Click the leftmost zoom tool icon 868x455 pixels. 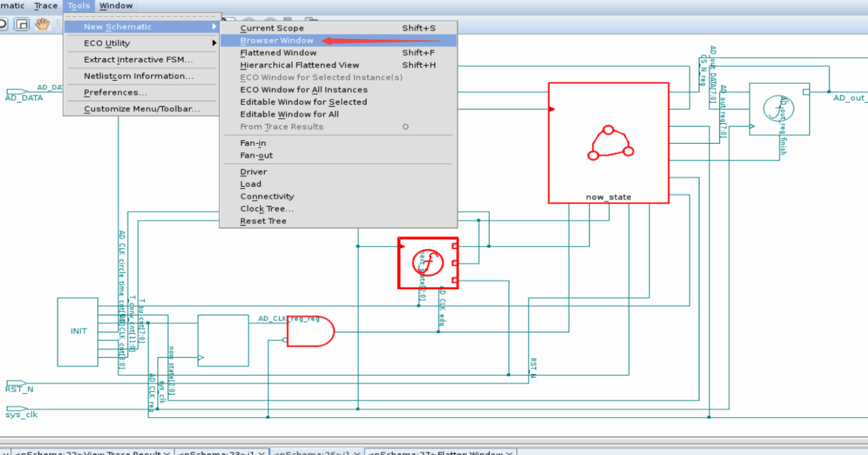pyautogui.click(x=5, y=24)
